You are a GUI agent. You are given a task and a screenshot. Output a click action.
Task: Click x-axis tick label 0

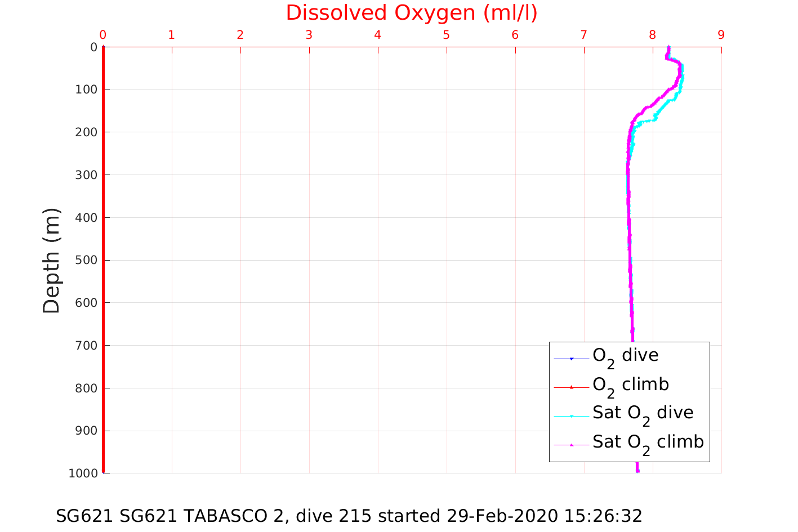tap(103, 35)
